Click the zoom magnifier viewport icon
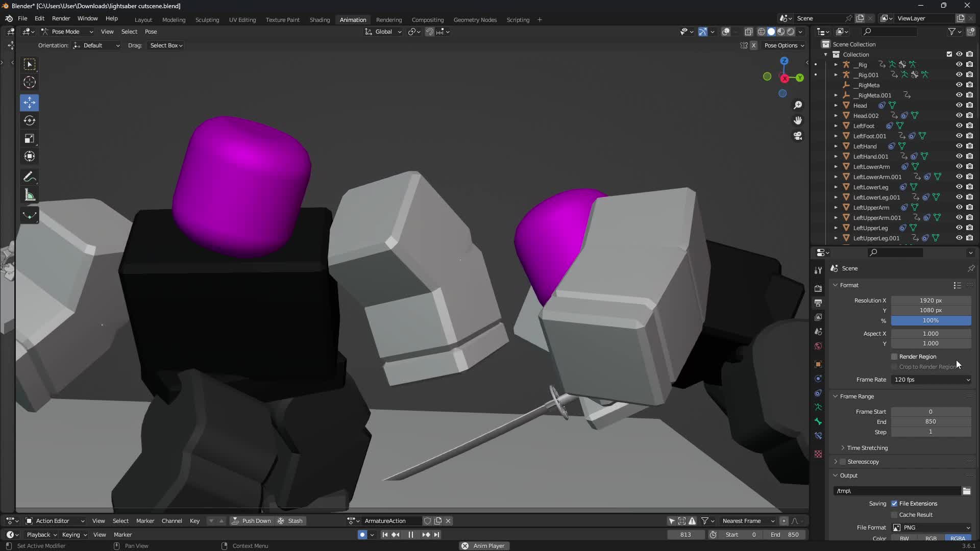Screen dimensions: 980x551 (x=798, y=105)
